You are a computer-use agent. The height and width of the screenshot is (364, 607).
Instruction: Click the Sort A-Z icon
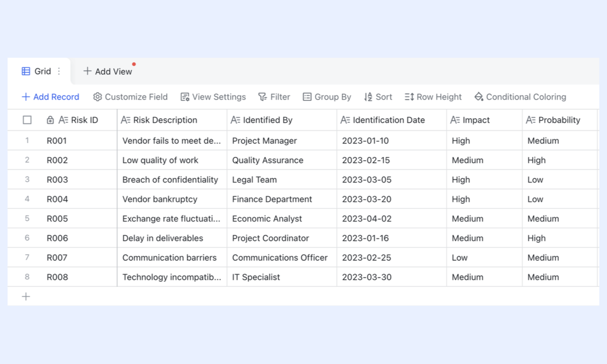point(368,97)
